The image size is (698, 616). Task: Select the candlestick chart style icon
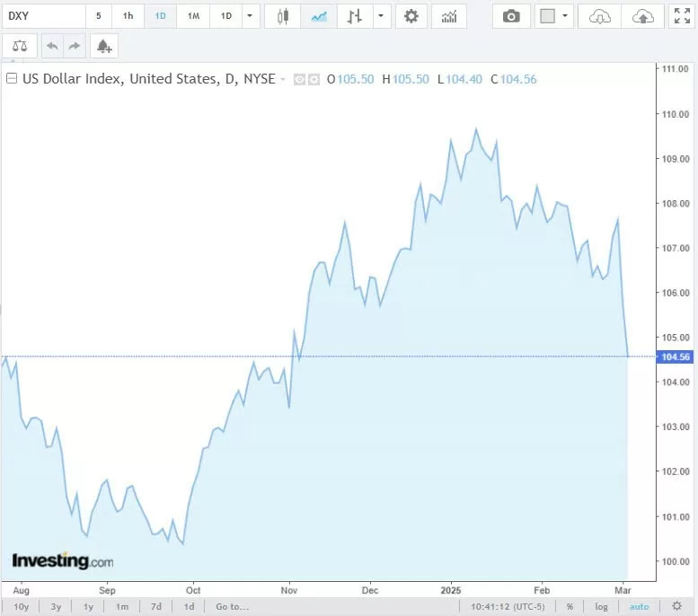[284, 16]
